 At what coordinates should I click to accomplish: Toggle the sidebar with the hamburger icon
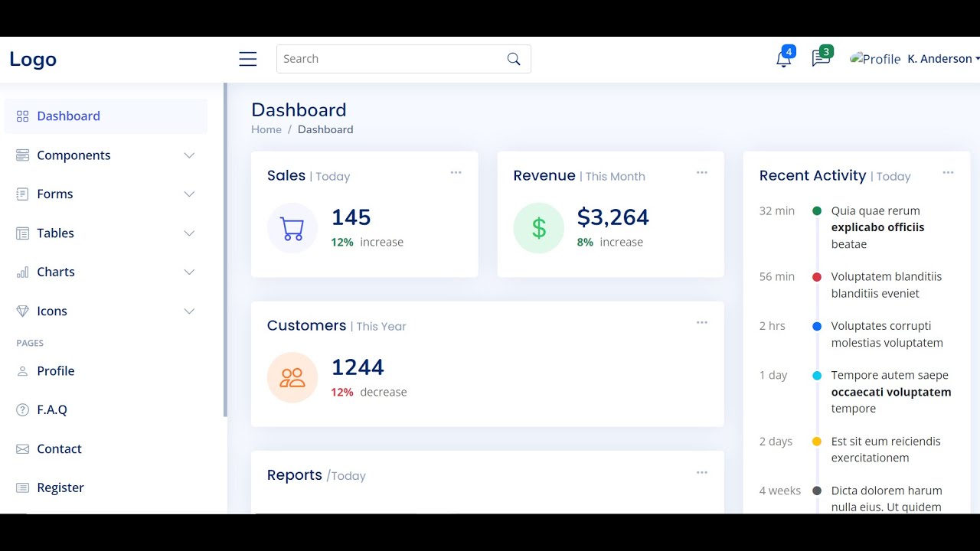[247, 59]
